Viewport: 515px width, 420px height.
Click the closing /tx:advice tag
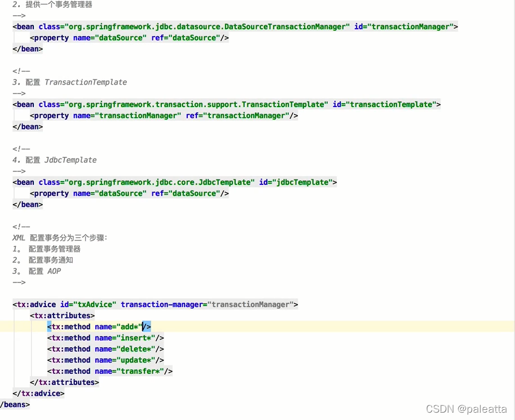tap(38, 394)
